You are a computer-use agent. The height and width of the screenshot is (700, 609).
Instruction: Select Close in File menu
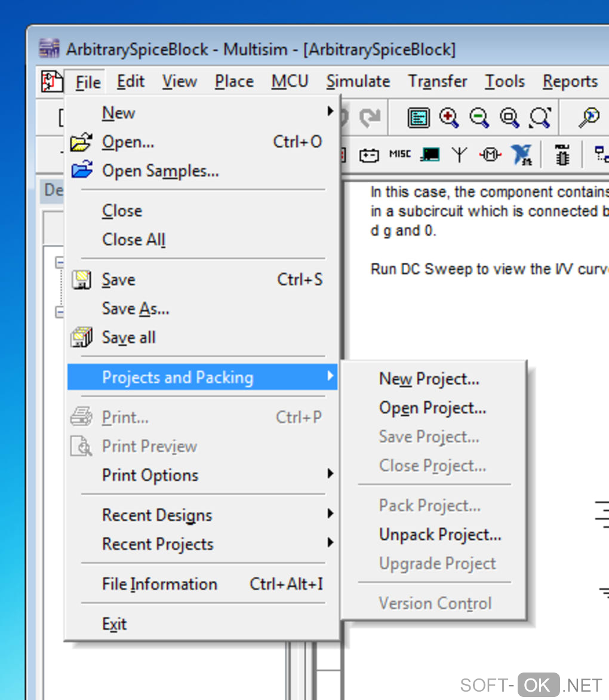coord(202,211)
